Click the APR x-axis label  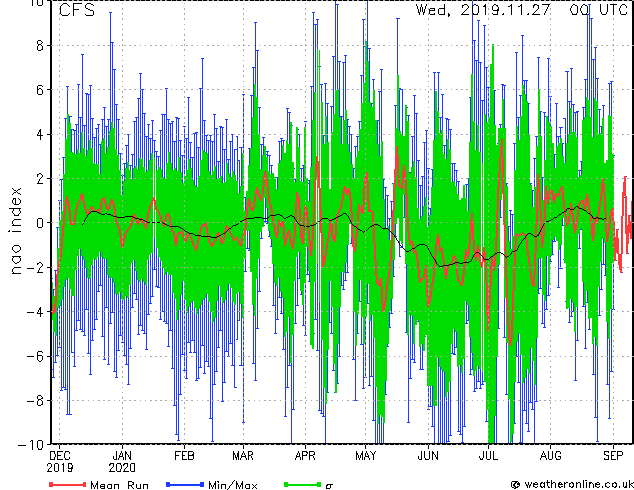click(305, 456)
